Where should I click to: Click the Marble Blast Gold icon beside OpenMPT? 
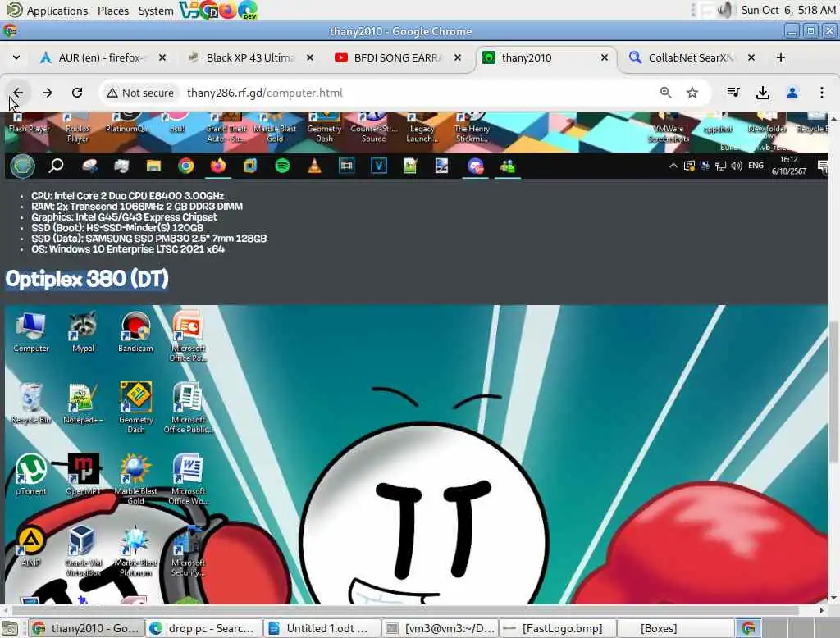(x=135, y=479)
